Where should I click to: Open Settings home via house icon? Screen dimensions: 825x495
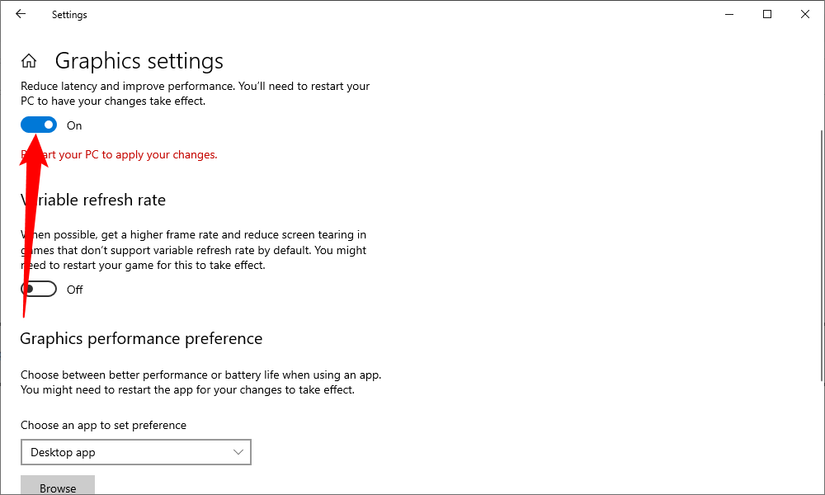coord(29,61)
